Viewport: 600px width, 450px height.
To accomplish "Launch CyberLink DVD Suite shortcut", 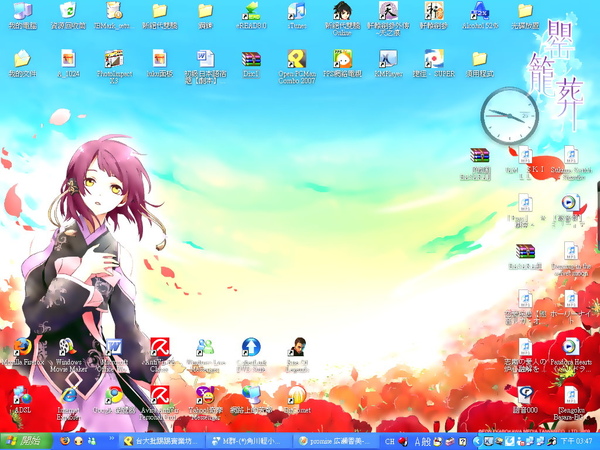I will click(251, 355).
